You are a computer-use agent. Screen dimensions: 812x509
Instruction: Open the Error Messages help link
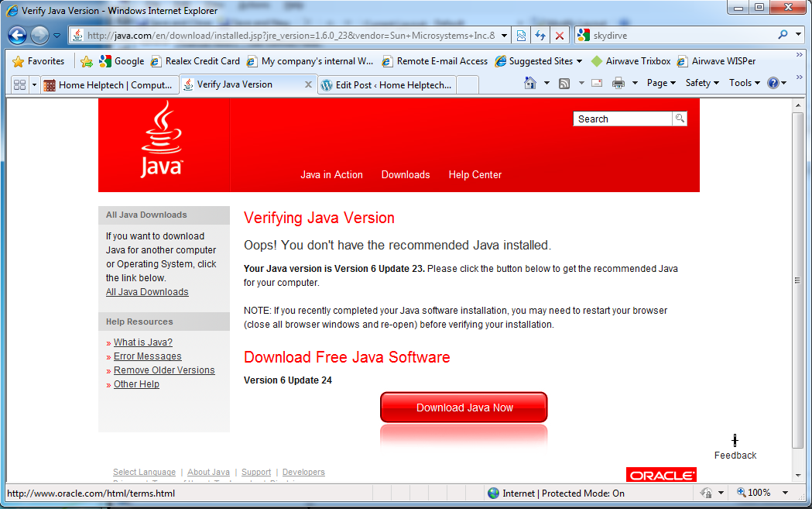148,356
